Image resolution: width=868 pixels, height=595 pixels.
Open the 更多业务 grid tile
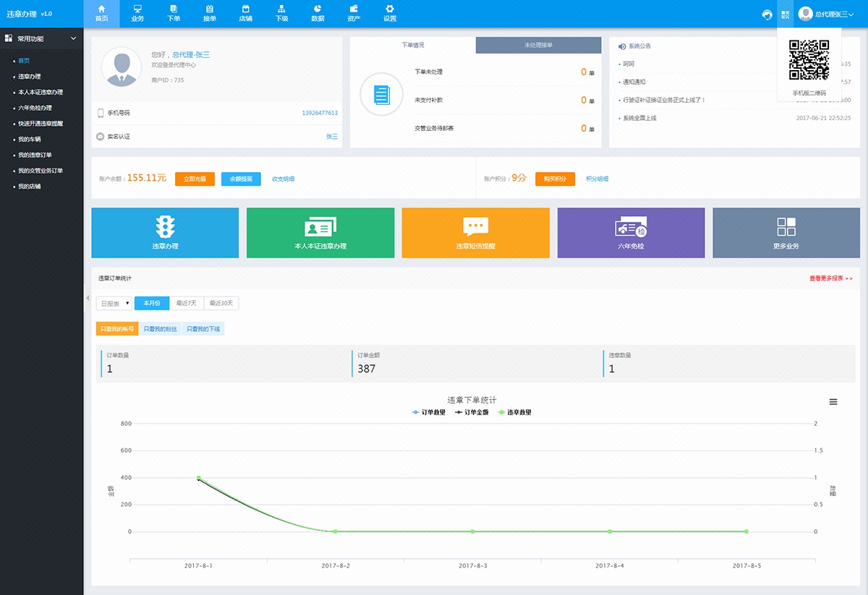coord(786,233)
